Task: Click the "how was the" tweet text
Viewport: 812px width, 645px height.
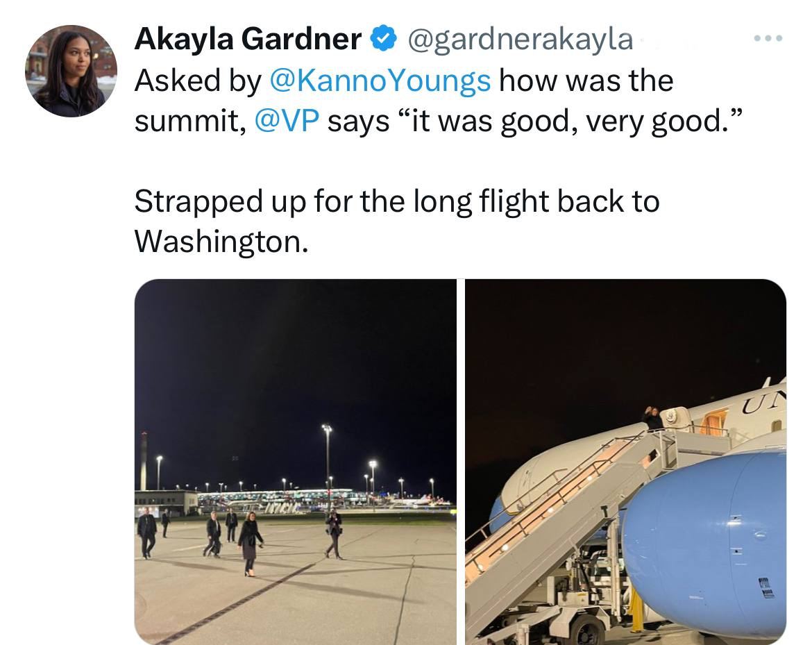Action: click(586, 81)
